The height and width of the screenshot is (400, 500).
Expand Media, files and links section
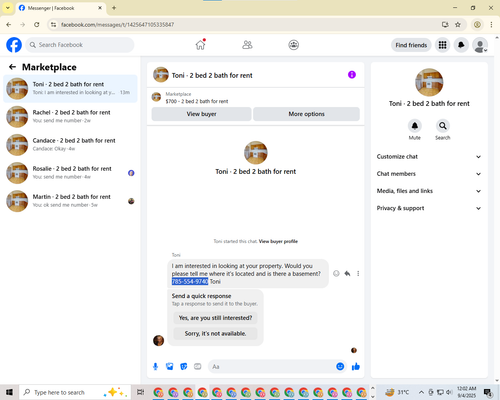click(429, 191)
